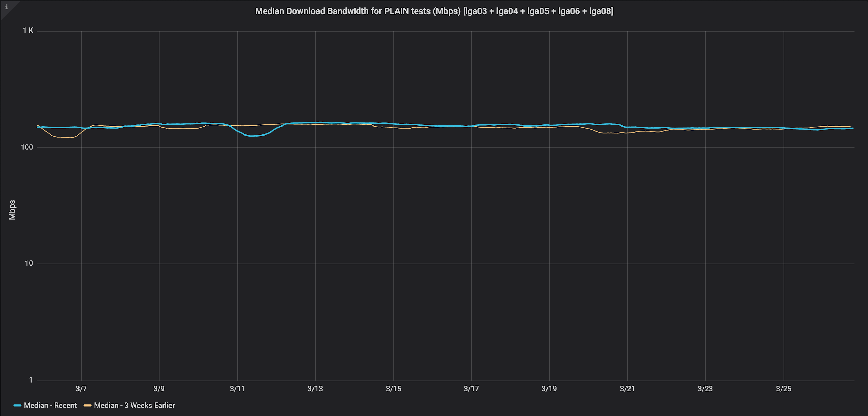Toggle the recent median series off in the legend

point(50,405)
